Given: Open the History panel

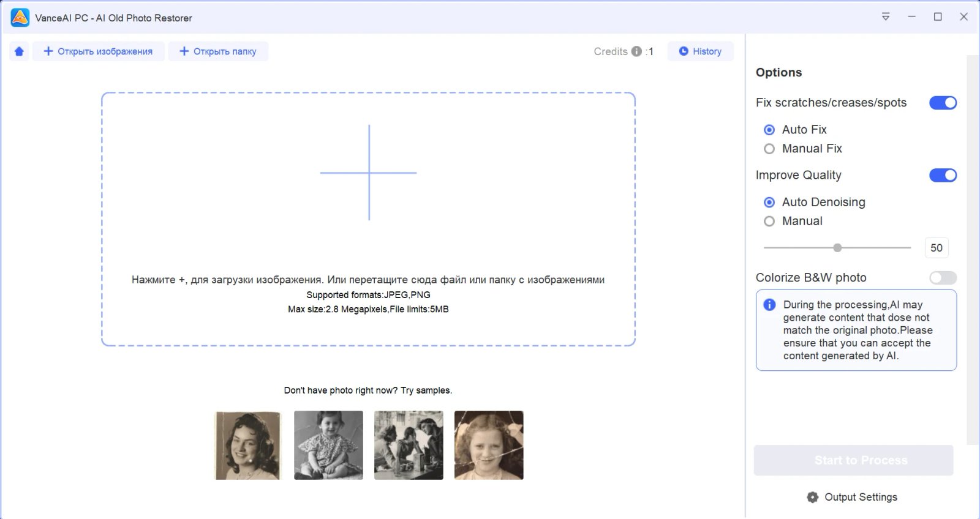Looking at the screenshot, I should (x=700, y=51).
